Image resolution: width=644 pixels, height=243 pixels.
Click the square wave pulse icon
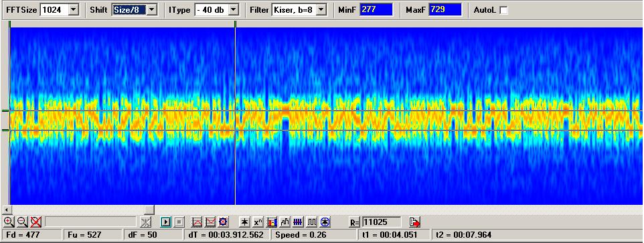[312, 222]
